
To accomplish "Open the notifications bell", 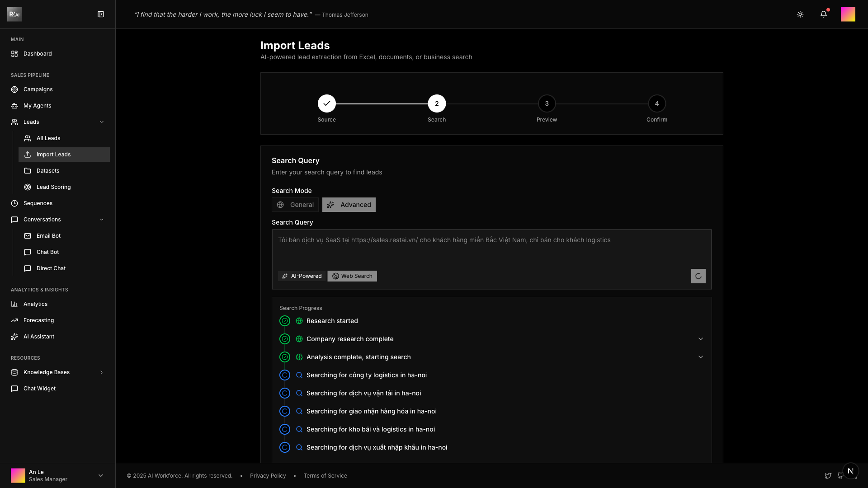I will tap(823, 14).
